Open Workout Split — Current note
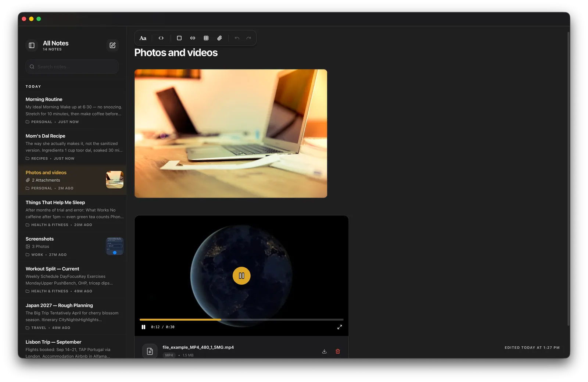 pos(72,280)
